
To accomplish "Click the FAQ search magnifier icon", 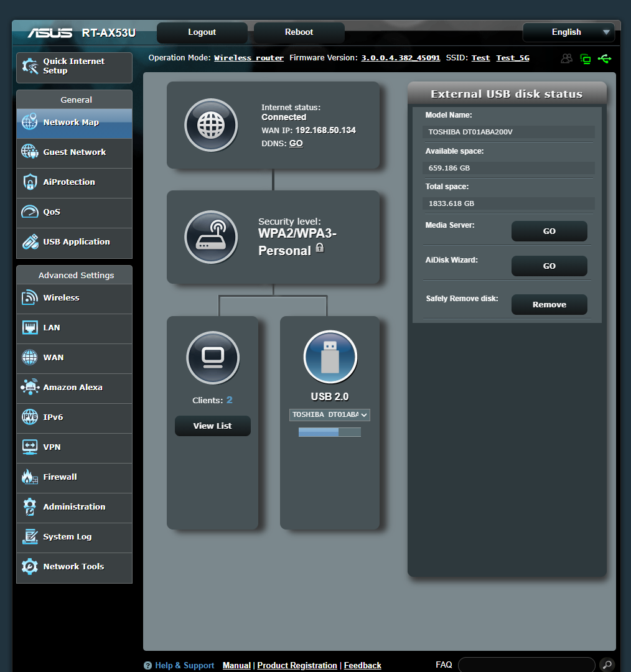I will (x=606, y=665).
